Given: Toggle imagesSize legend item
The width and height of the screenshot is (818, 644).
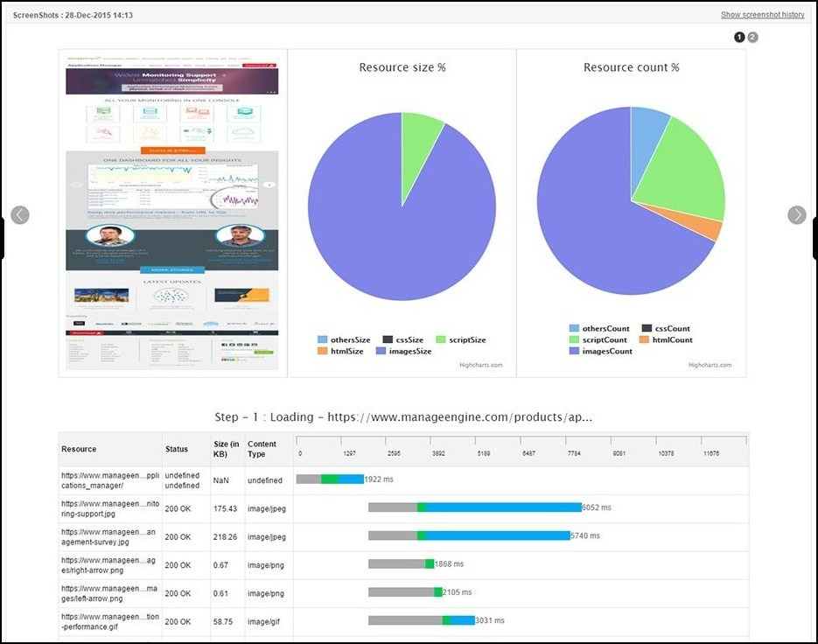Looking at the screenshot, I should coord(404,351).
